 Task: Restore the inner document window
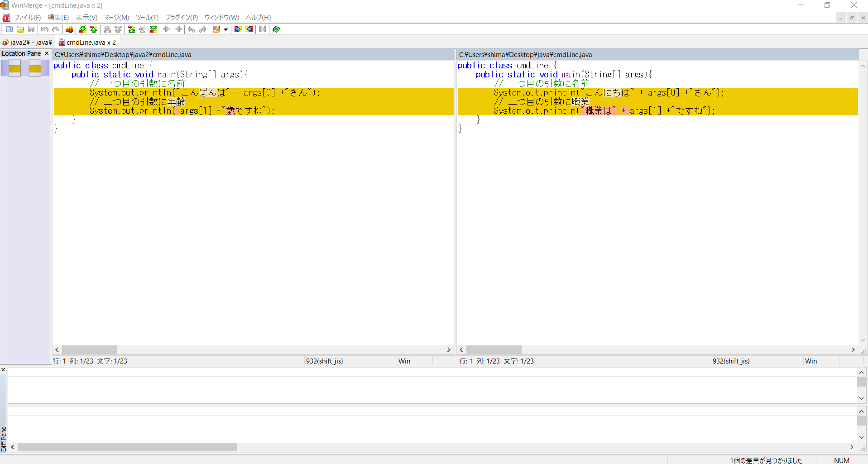click(852, 18)
